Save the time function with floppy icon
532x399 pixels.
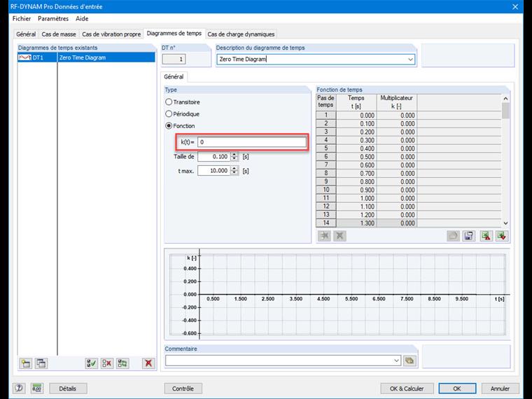click(468, 236)
